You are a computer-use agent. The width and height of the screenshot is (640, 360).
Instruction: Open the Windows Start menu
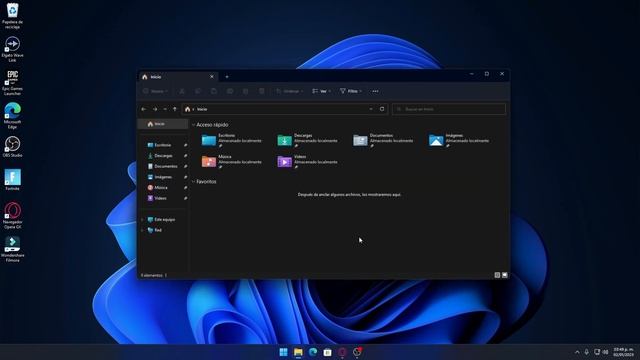click(x=283, y=352)
